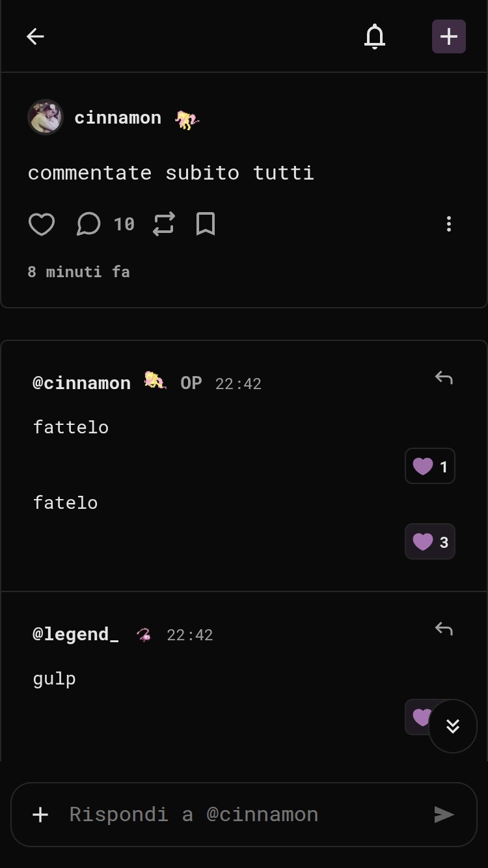The image size is (488, 868).
Task: Open @cinnamon handle in first comment
Action: 82,383
